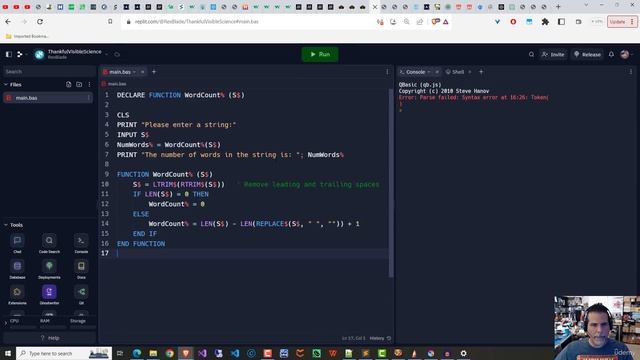
Task: Reload the page with browser refresh icon
Action: (x=40, y=22)
